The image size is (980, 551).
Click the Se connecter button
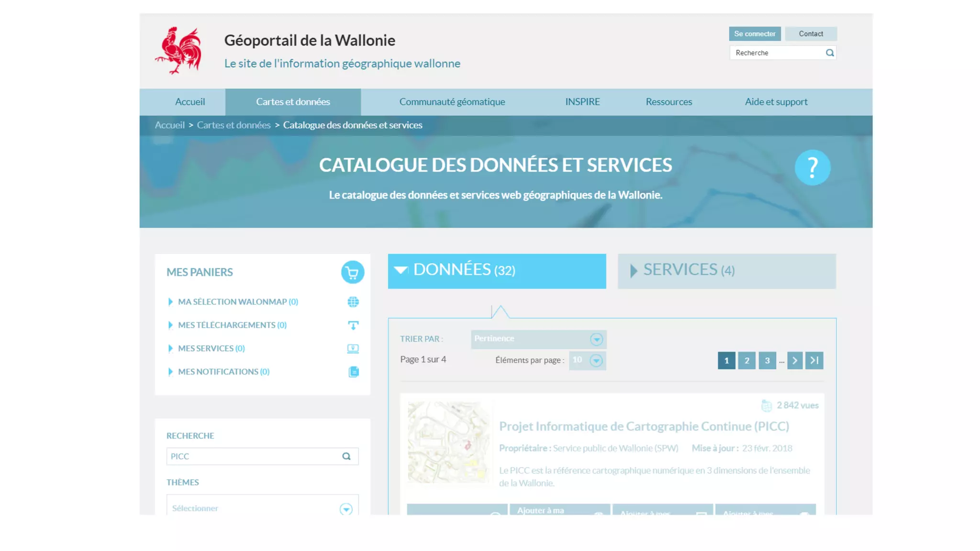(755, 33)
